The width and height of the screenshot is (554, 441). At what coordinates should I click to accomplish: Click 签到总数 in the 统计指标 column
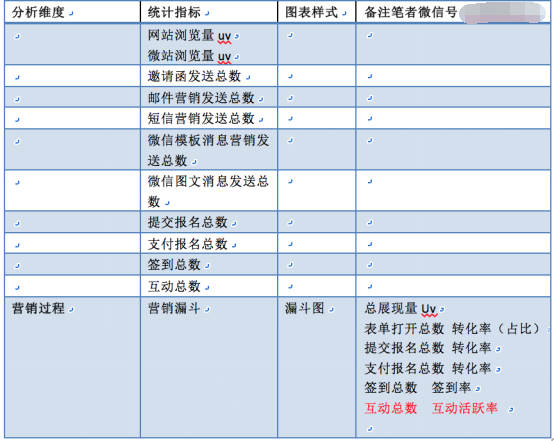coord(174,265)
